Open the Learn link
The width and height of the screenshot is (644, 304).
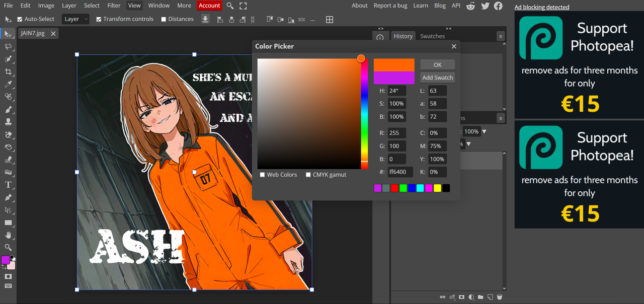[x=421, y=6]
